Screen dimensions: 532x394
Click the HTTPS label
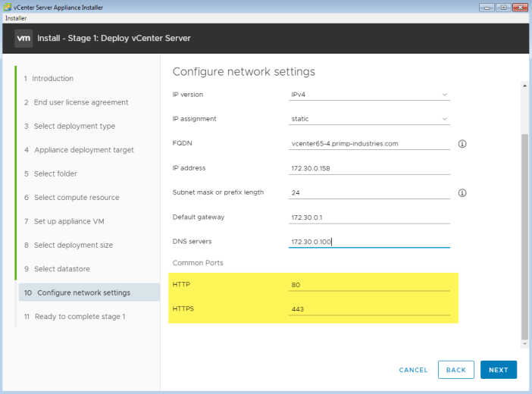pos(183,309)
